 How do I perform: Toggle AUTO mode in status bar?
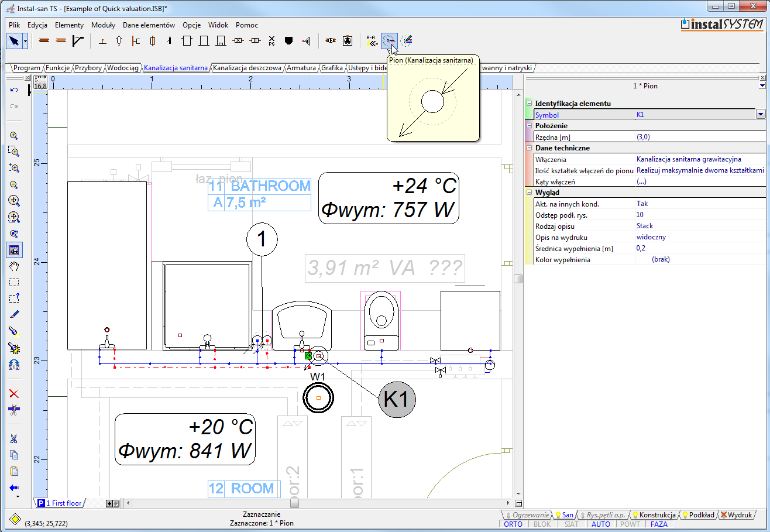[601, 524]
